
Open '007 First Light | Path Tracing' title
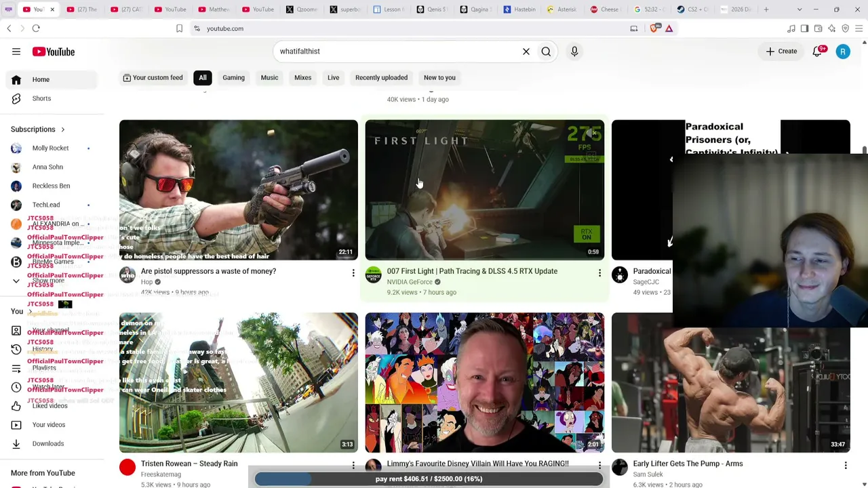472,271
